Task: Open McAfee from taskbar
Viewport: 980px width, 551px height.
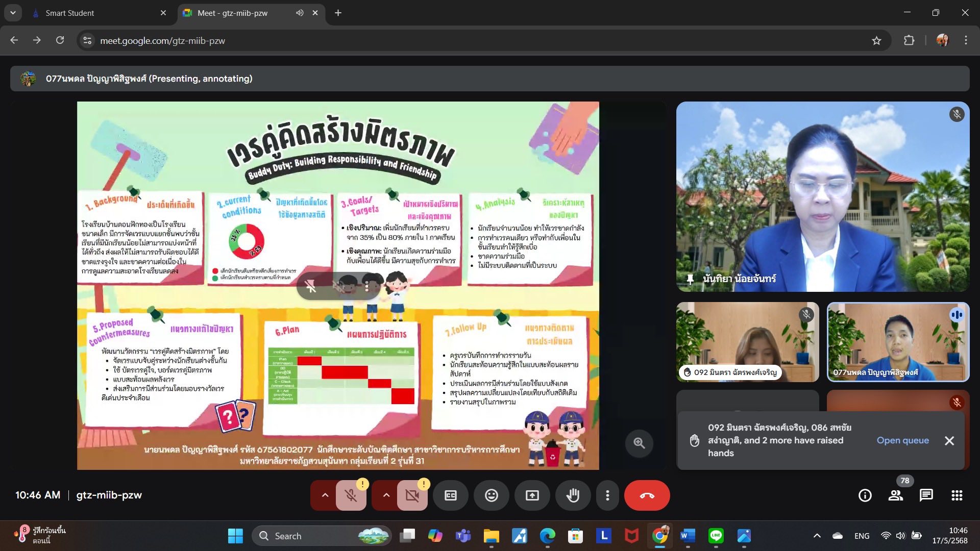Action: click(x=632, y=536)
